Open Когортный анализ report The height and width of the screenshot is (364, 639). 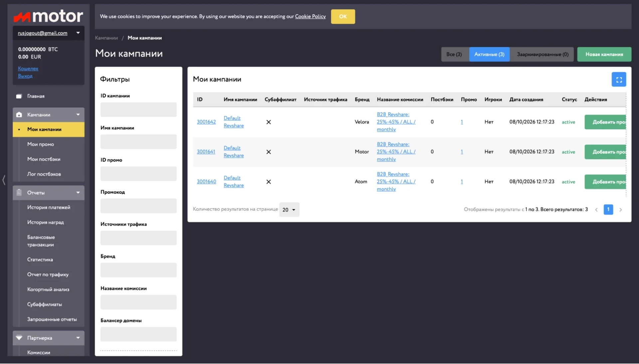click(49, 290)
